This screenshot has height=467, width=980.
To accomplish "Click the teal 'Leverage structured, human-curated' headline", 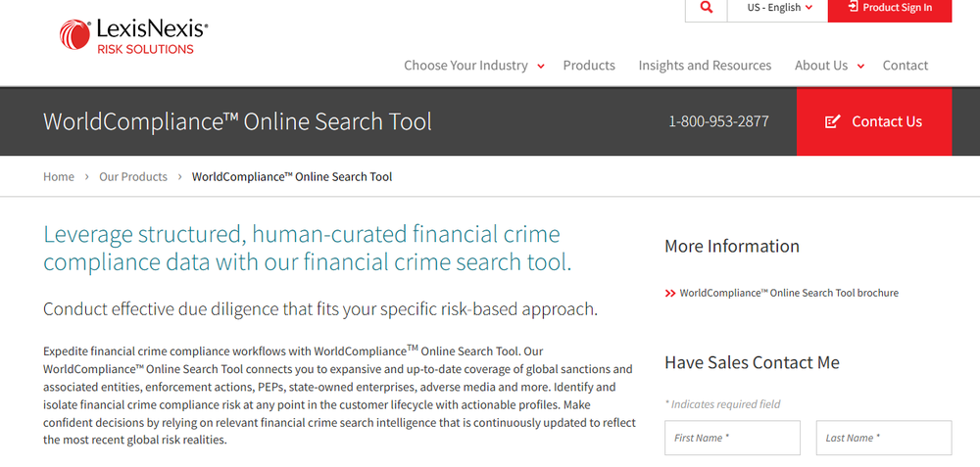I will (308, 249).
